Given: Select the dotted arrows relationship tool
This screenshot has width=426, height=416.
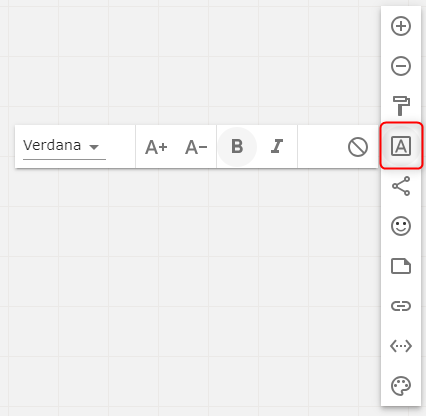Looking at the screenshot, I should click(x=401, y=346).
